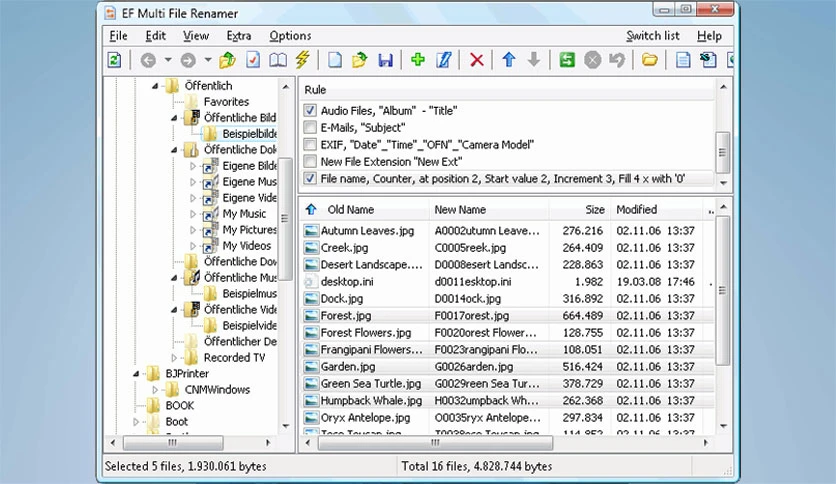This screenshot has height=484, width=836.
Task: Click the lightning bolt icon
Action: (x=303, y=59)
